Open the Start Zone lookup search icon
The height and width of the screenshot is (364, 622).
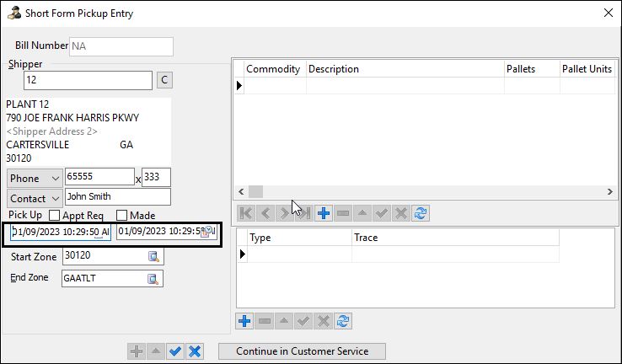(x=153, y=256)
